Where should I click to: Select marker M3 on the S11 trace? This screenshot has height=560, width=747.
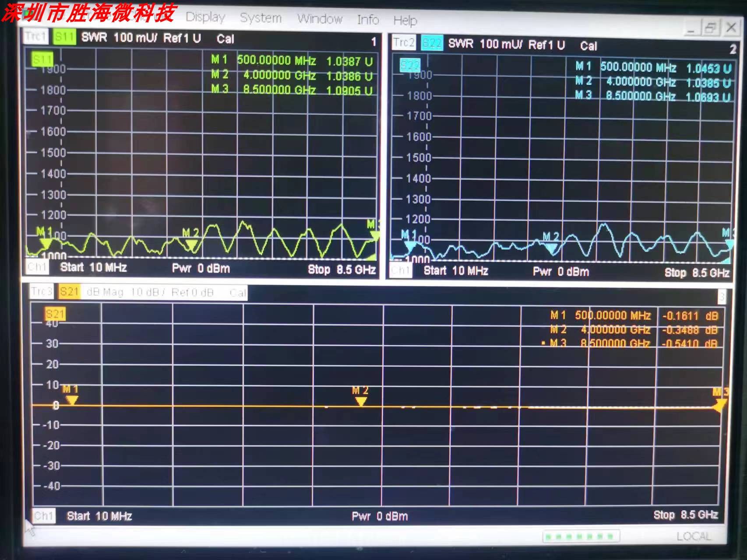pos(373,231)
